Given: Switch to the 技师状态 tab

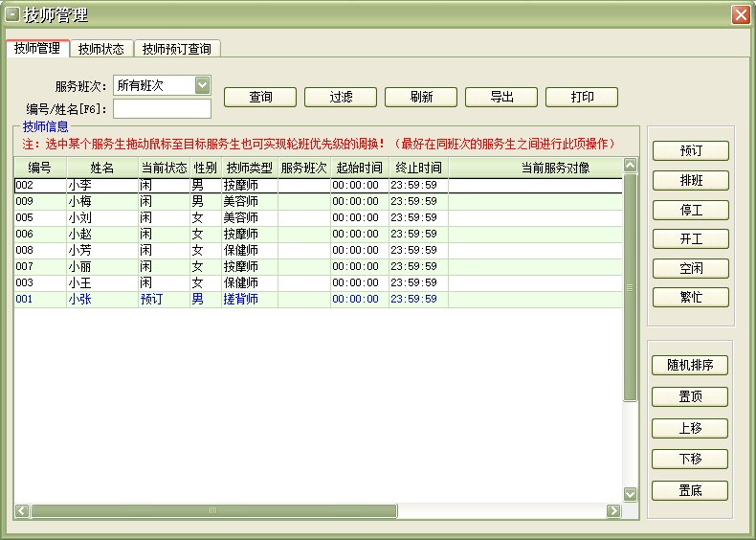Looking at the screenshot, I should pos(100,49).
